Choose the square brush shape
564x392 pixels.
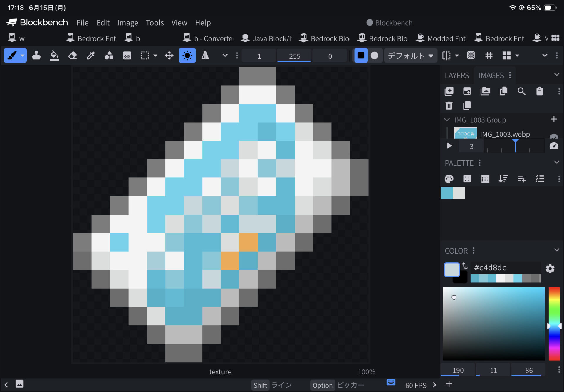point(361,56)
